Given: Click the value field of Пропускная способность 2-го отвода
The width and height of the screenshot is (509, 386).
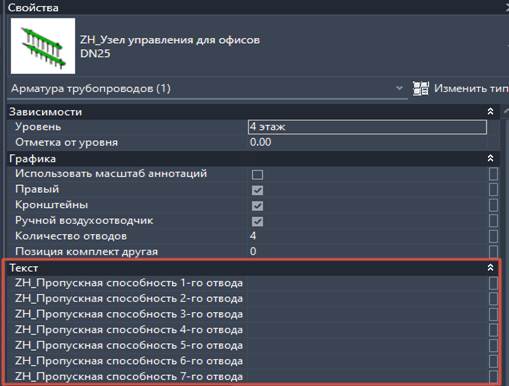Looking at the screenshot, I should (x=367, y=299).
